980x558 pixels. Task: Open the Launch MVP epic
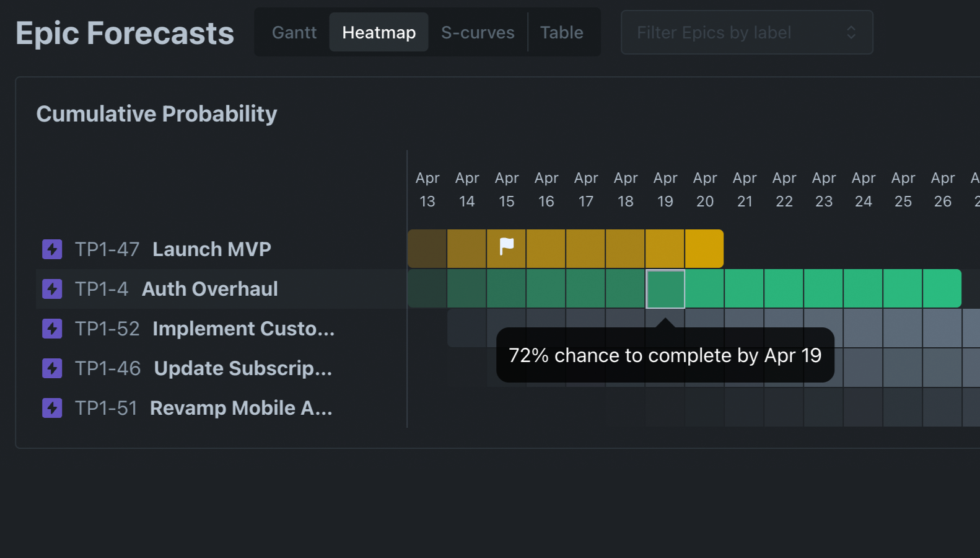(211, 249)
